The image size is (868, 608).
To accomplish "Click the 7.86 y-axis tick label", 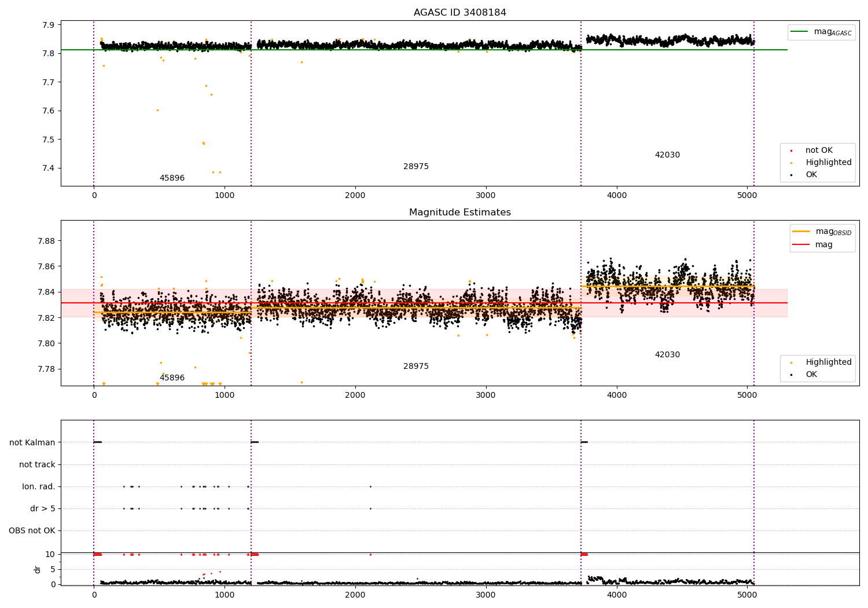I will 46,266.
